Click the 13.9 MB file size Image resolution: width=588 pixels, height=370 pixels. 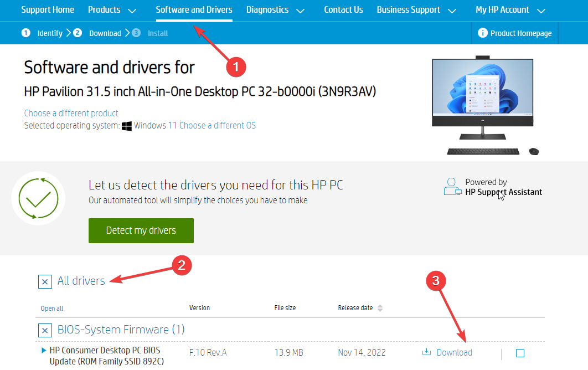(289, 353)
